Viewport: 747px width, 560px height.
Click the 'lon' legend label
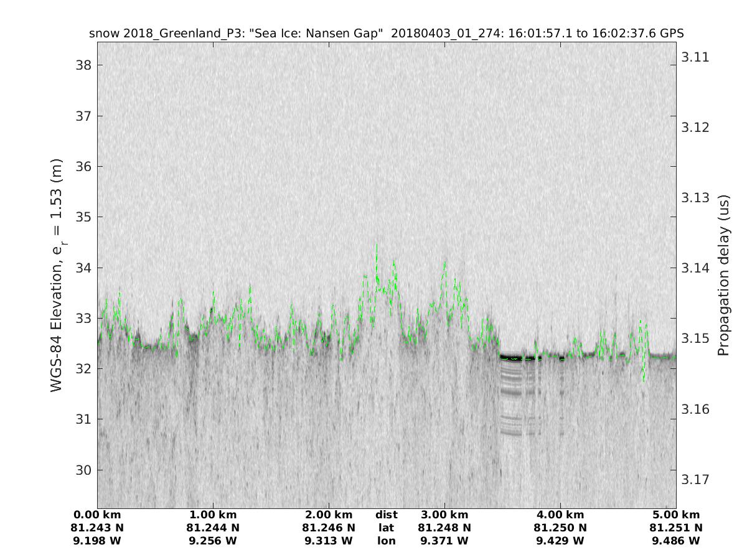click(387, 541)
